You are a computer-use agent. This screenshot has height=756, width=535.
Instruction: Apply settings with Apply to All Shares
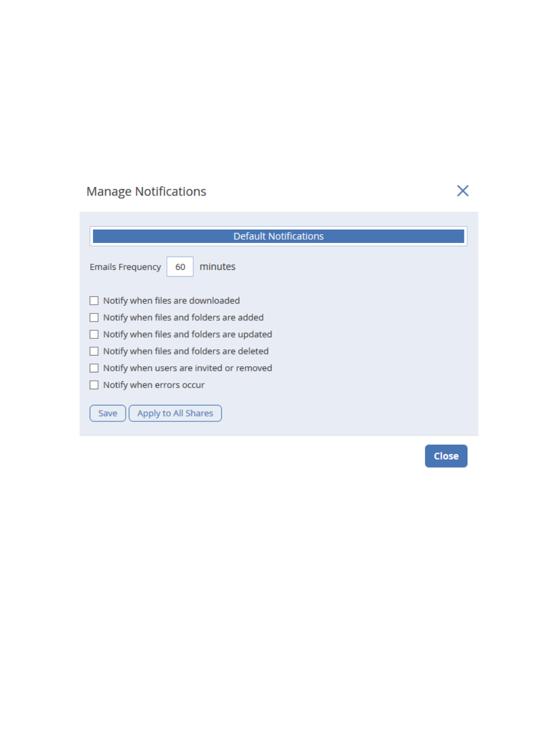(x=175, y=413)
